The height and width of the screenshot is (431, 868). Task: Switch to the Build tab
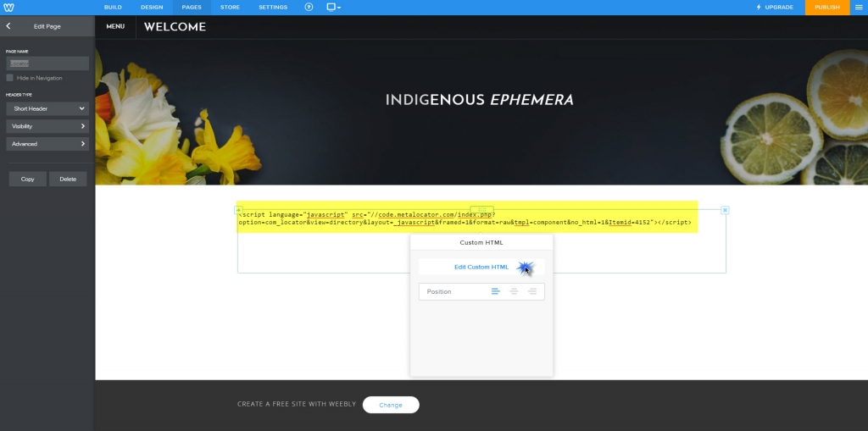pos(113,7)
